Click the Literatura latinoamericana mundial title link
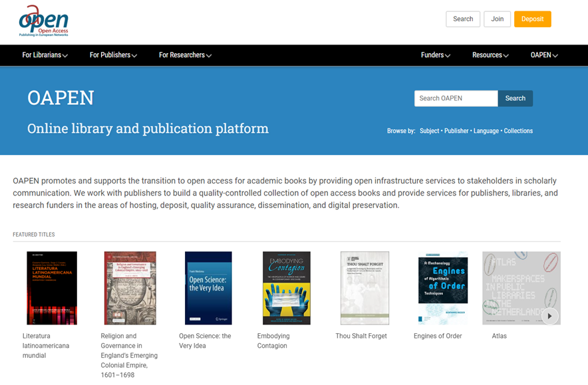This screenshot has width=588, height=385. coord(46,346)
